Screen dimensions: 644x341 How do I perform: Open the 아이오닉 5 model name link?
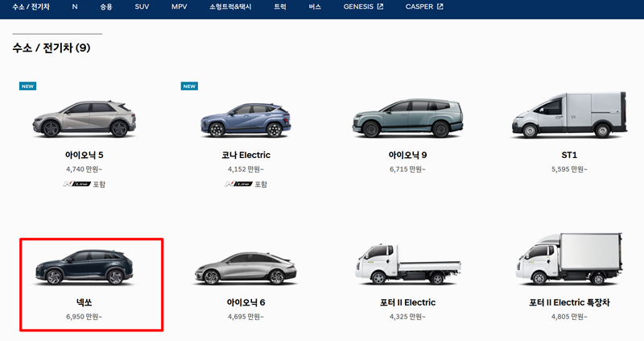[x=85, y=155]
